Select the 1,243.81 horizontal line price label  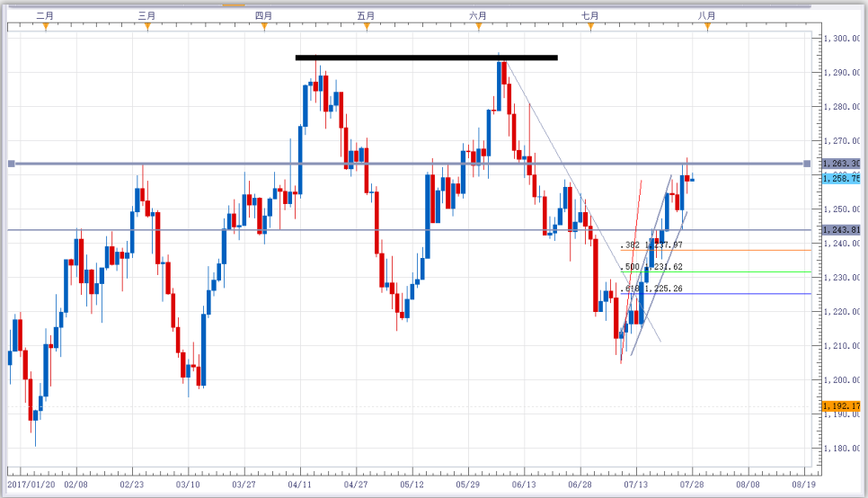(841, 230)
